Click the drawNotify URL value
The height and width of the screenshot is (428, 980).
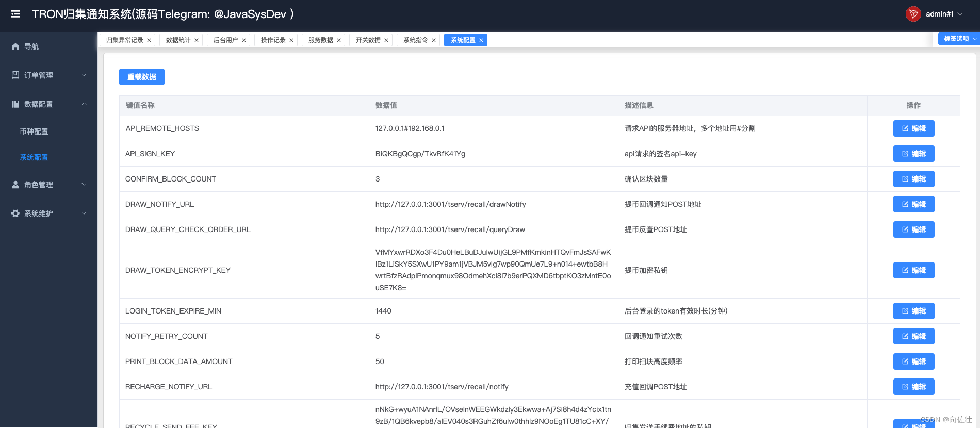click(x=451, y=204)
